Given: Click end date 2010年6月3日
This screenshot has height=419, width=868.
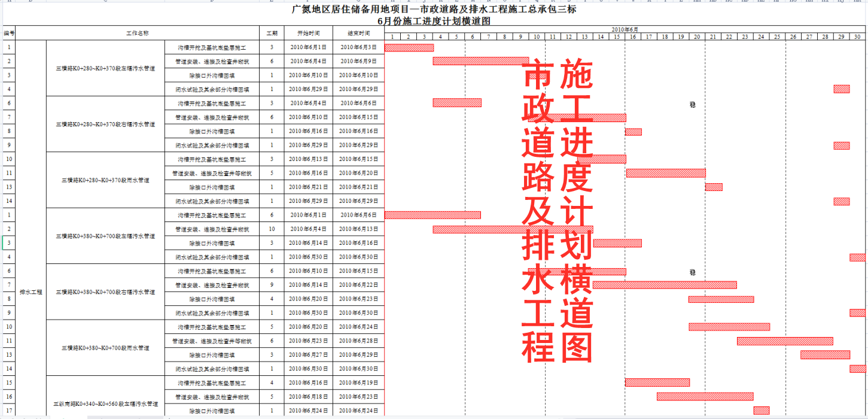Looking at the screenshot, I should pos(359,47).
